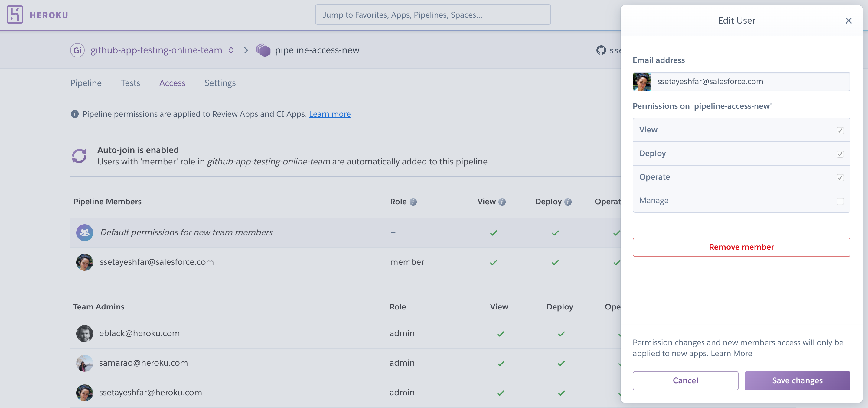Select the Access tab
The width and height of the screenshot is (868, 408).
(x=172, y=83)
